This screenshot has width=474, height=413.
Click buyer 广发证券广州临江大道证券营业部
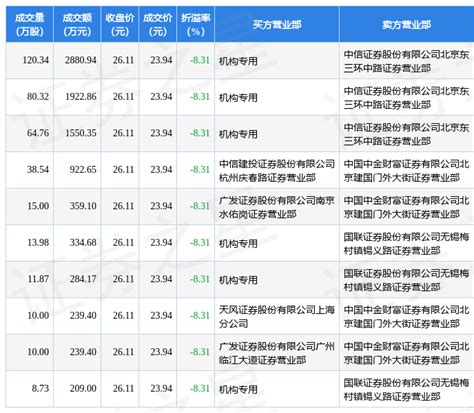click(277, 353)
